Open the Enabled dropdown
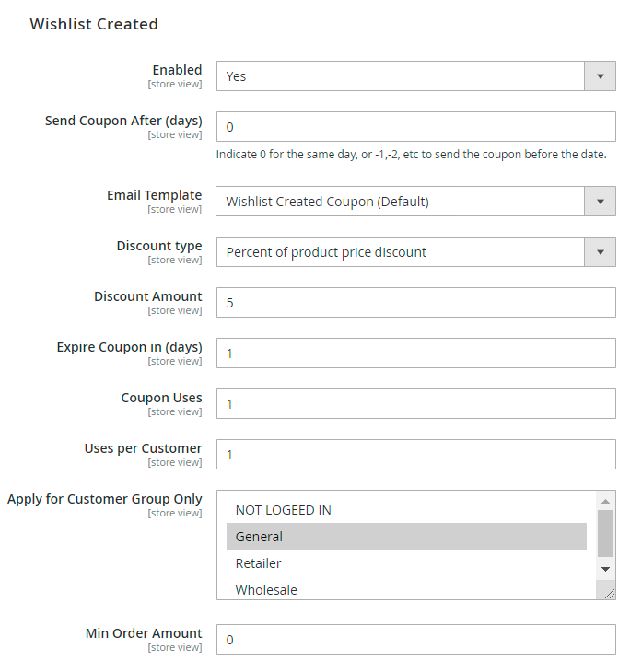The height and width of the screenshot is (672, 630). [x=415, y=76]
